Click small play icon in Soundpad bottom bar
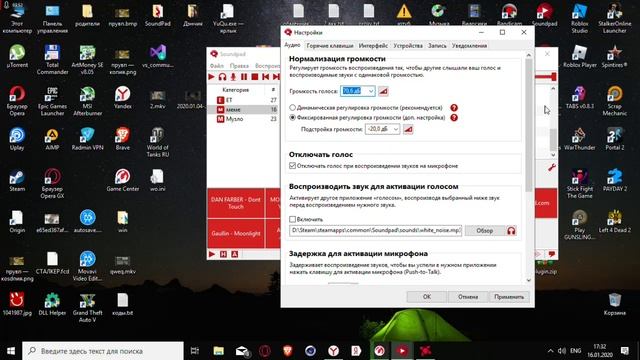Screen dimensions: 640x360 pyautogui.click(x=212, y=254)
